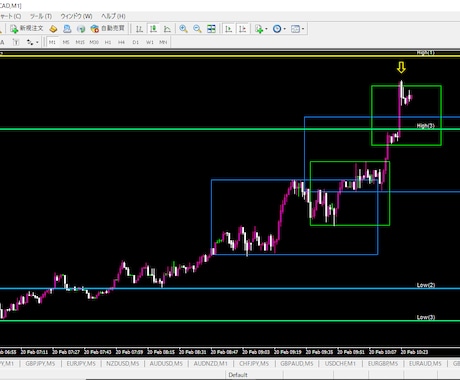This screenshot has height=380, width=460.
Task: Click the Default profile in status bar
Action: click(x=238, y=375)
